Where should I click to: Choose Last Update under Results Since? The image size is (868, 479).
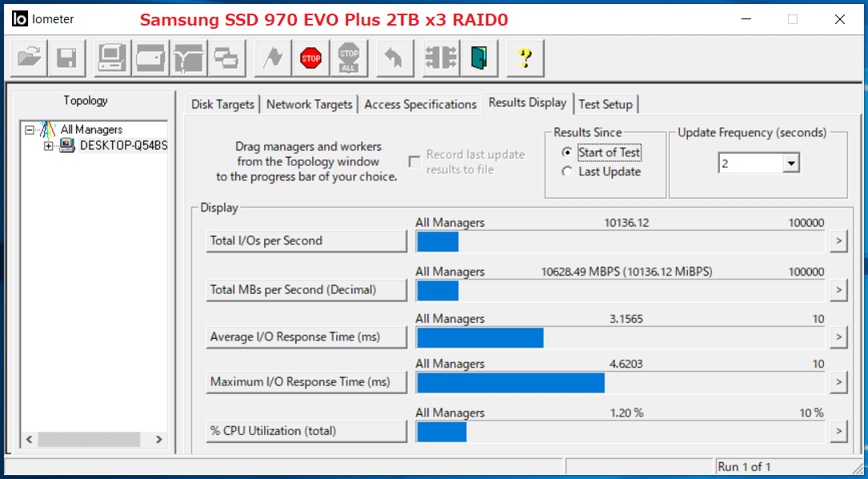tap(567, 171)
